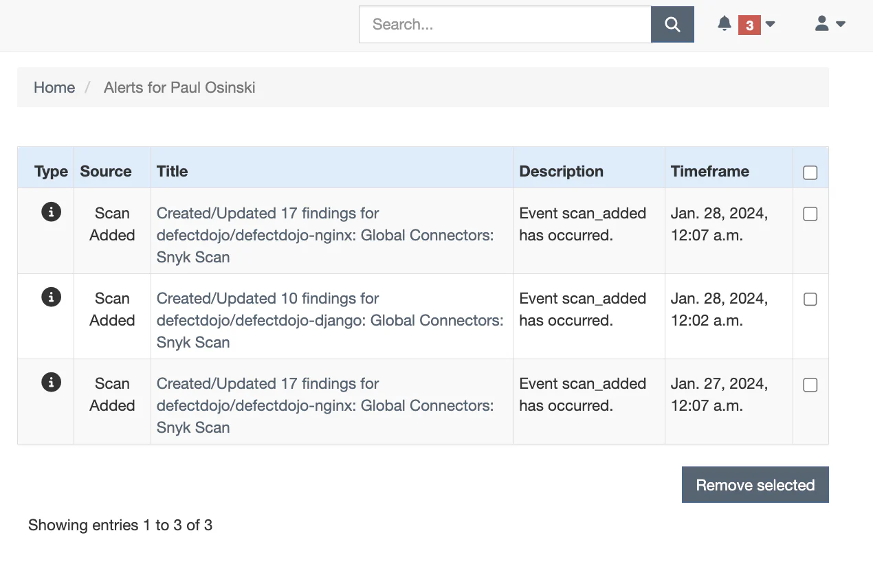
Task: Click info icon for defectdojo-django alert
Action: pos(51,297)
